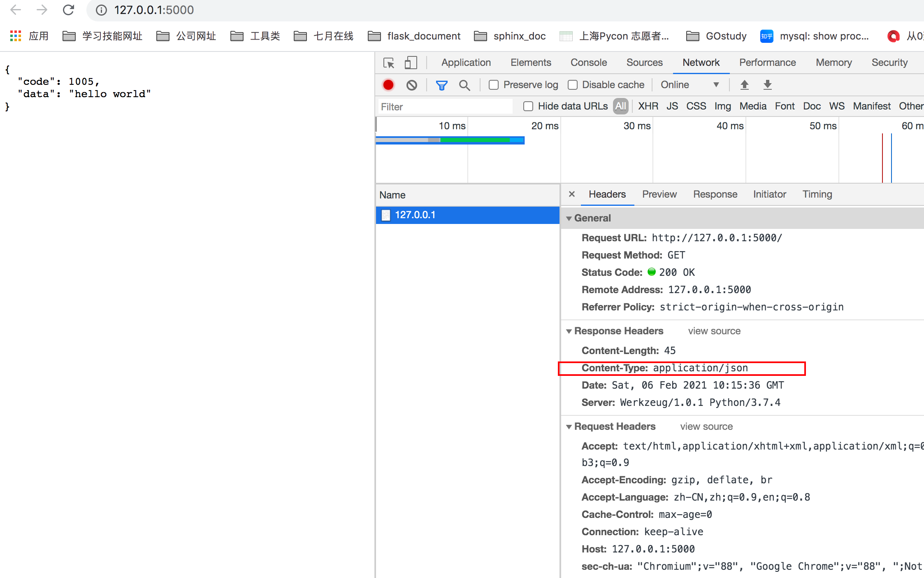The image size is (924, 578).
Task: Click the network Filter text field
Action: pos(444,107)
